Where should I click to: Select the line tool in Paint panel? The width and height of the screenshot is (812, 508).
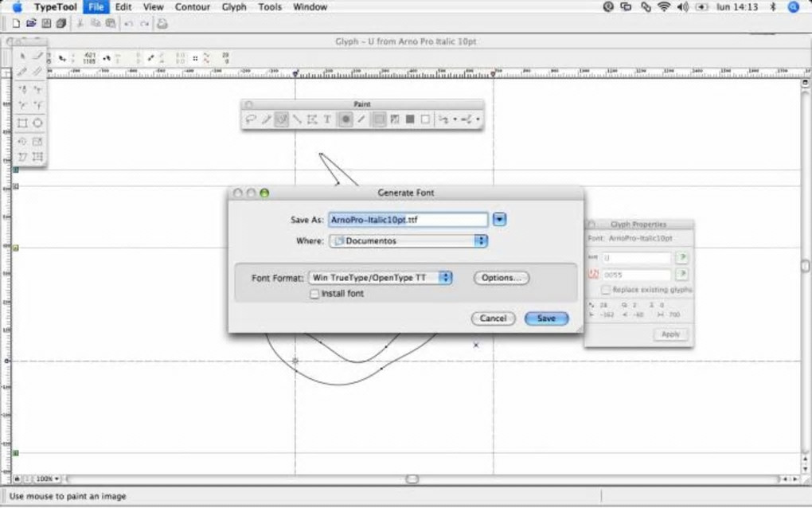coord(297,119)
